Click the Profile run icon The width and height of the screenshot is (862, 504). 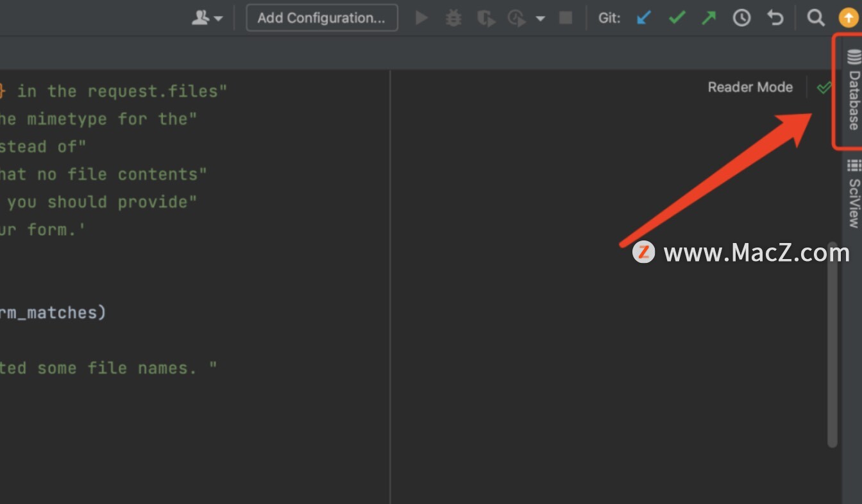click(x=517, y=18)
